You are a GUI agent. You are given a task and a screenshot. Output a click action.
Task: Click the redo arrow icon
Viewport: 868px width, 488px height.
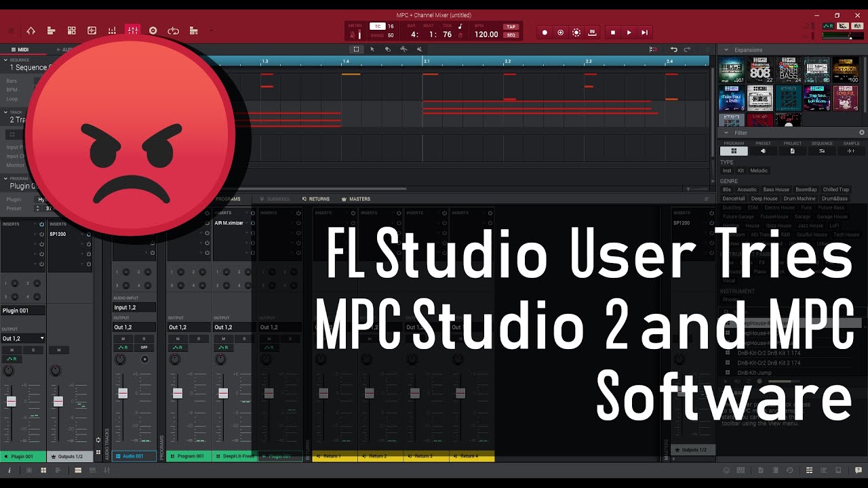point(688,49)
